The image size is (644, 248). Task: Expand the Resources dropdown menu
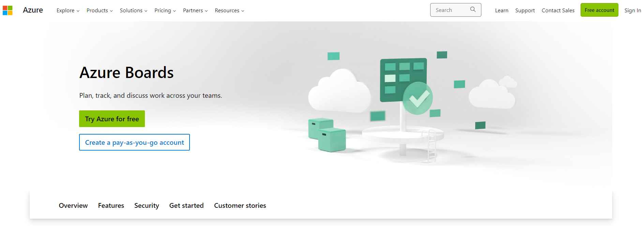tap(229, 11)
